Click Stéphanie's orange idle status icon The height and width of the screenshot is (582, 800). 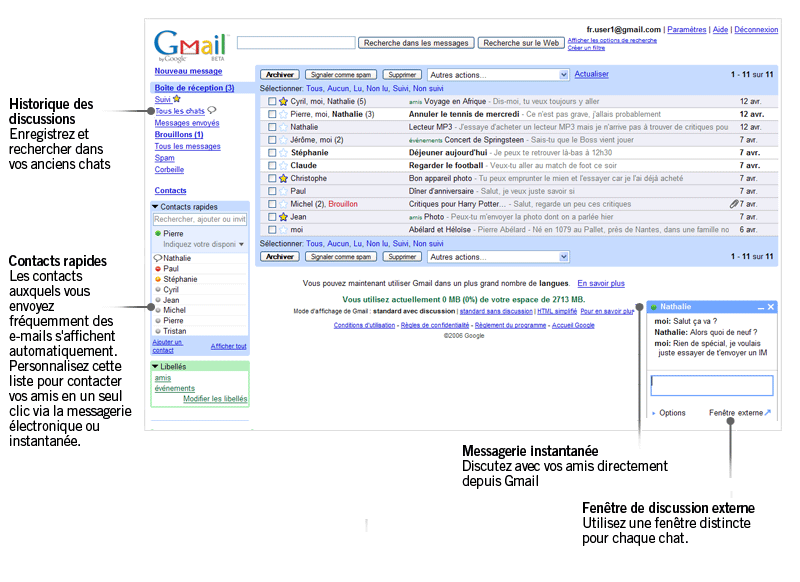(x=158, y=279)
